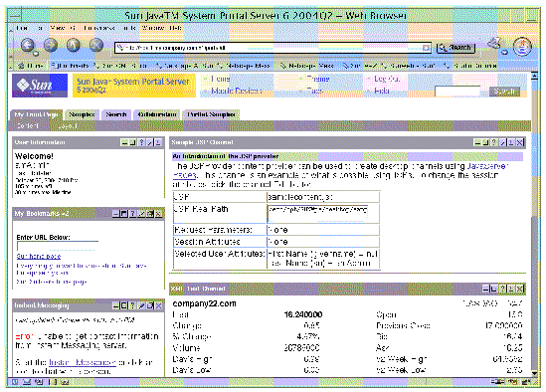Viewport: 546px width, 392px height.
Task: Click the browser Forward navigation button
Action: (x=51, y=45)
